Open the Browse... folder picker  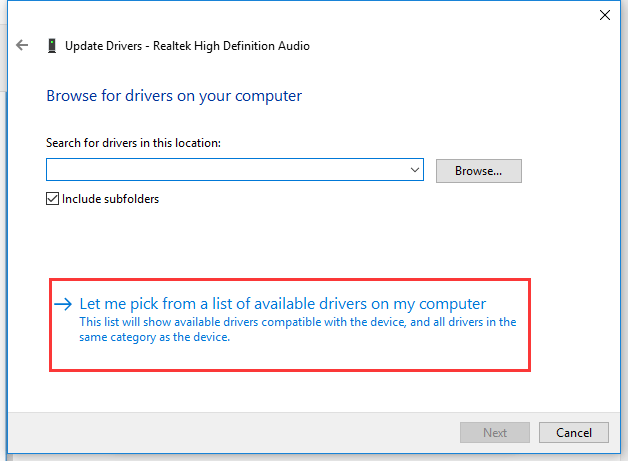tap(479, 171)
